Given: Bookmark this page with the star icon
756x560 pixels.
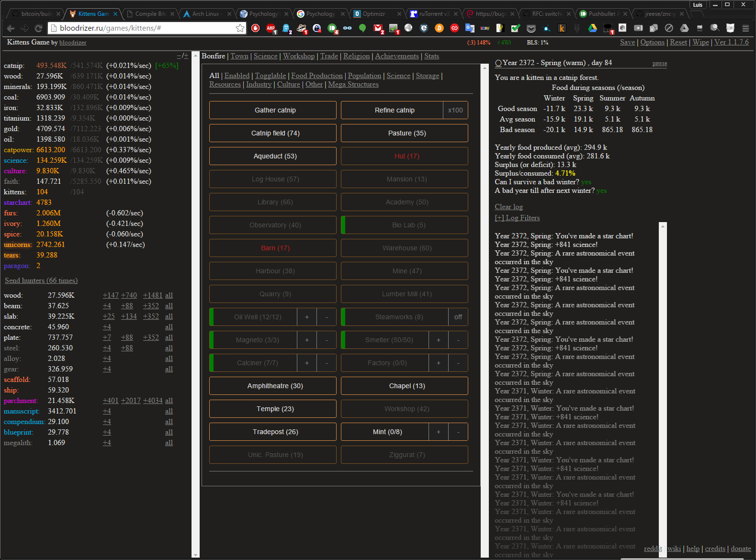Looking at the screenshot, I should point(240,28).
